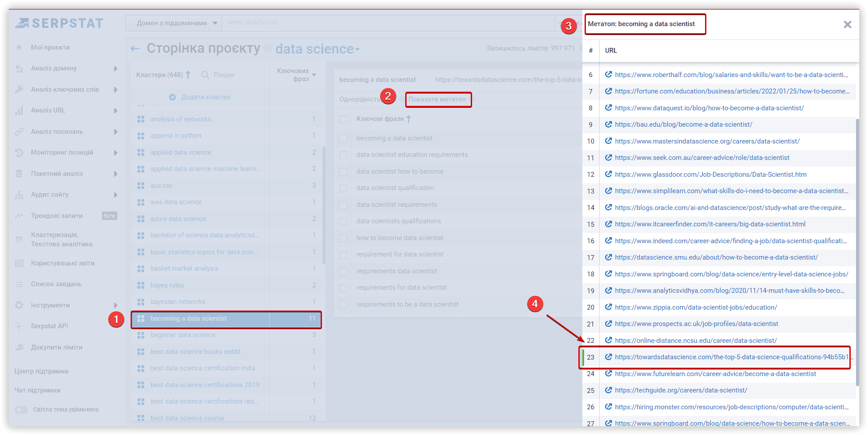Check data scientist education requirements checkbox

[343, 155]
